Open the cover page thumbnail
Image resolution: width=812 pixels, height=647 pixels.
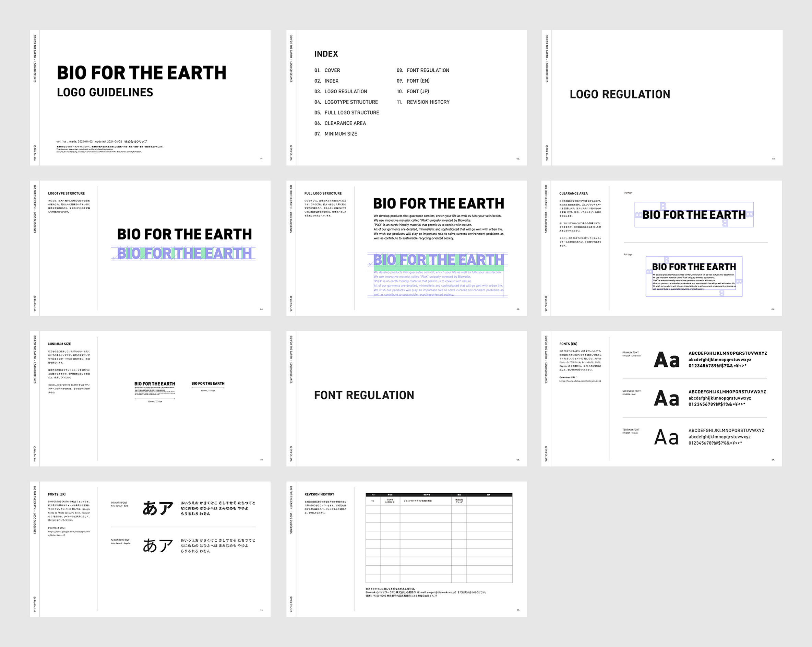click(x=150, y=97)
